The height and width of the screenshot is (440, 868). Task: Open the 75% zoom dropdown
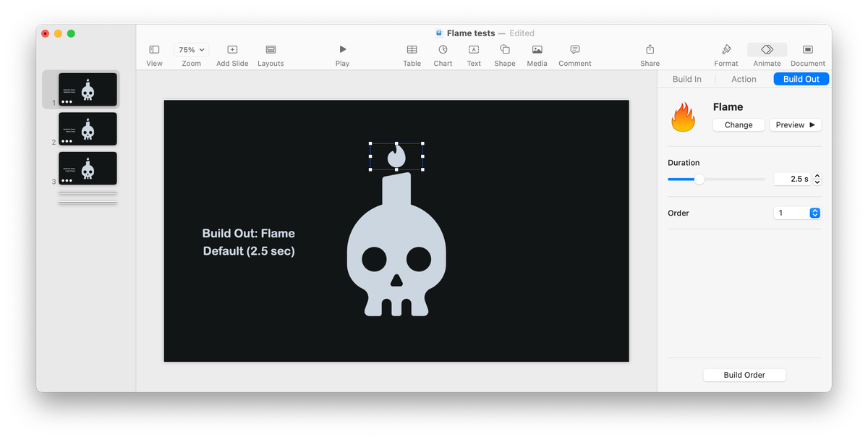coord(192,50)
